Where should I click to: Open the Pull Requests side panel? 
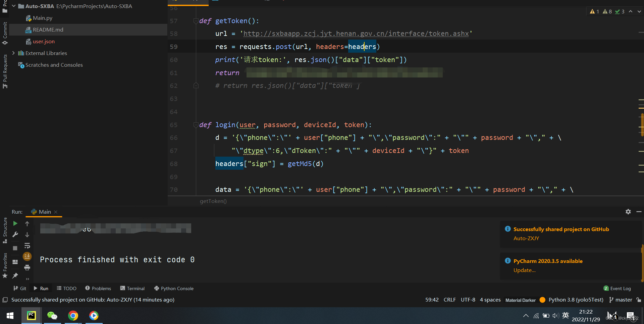coord(5,71)
